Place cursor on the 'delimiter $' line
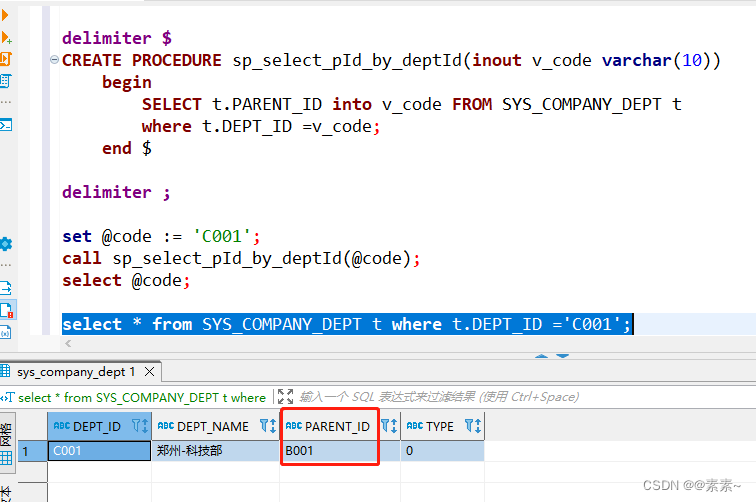 coord(117,38)
